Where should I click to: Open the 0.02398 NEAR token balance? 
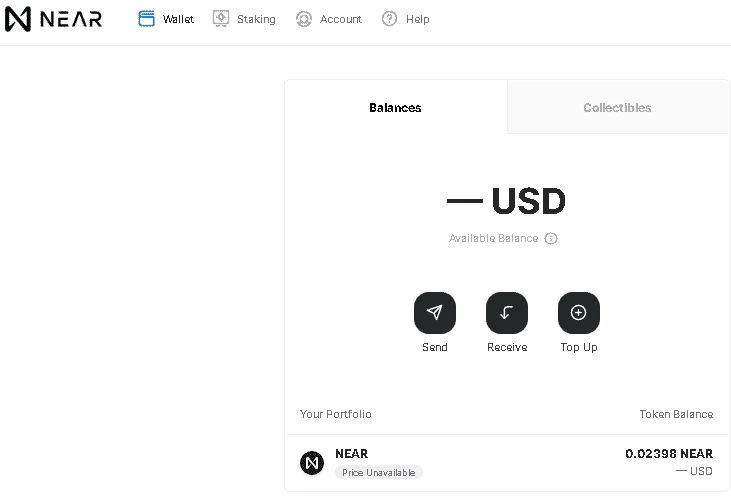669,454
